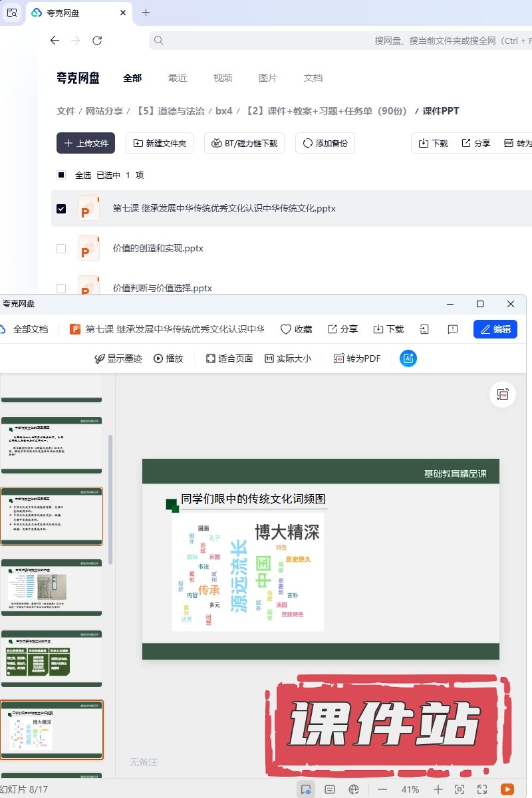The height and width of the screenshot is (798, 532).
Task: Click the floating PDF convert icon beside slide
Action: click(x=503, y=394)
